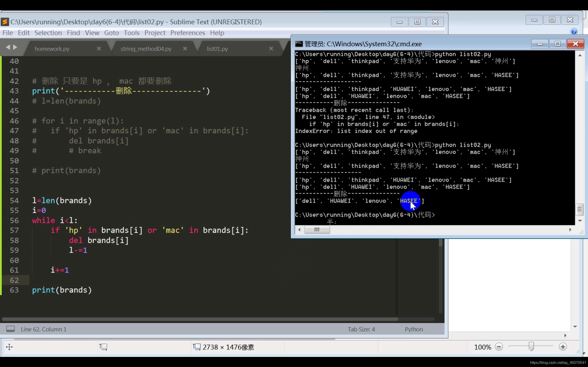
Task: Click the next tab arrow
Action: coord(15,47)
